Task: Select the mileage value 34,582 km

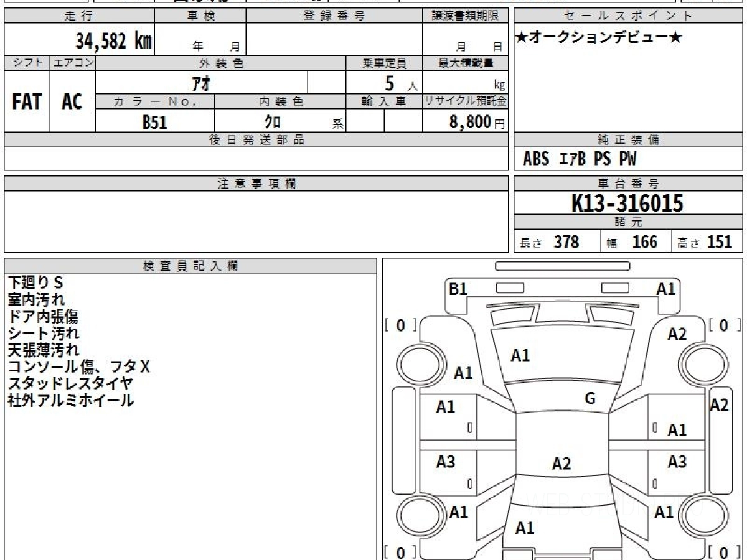Action: click(x=113, y=41)
